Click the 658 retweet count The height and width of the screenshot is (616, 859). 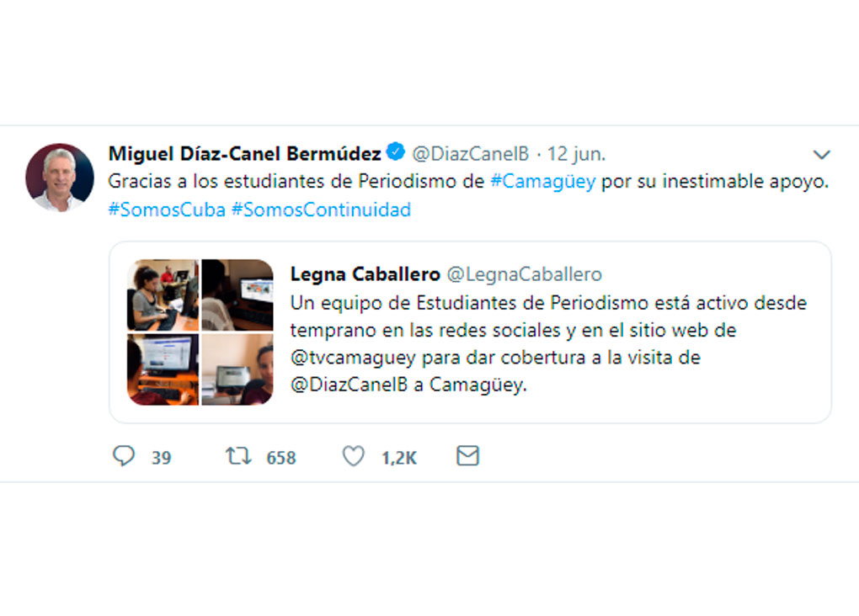(x=281, y=458)
